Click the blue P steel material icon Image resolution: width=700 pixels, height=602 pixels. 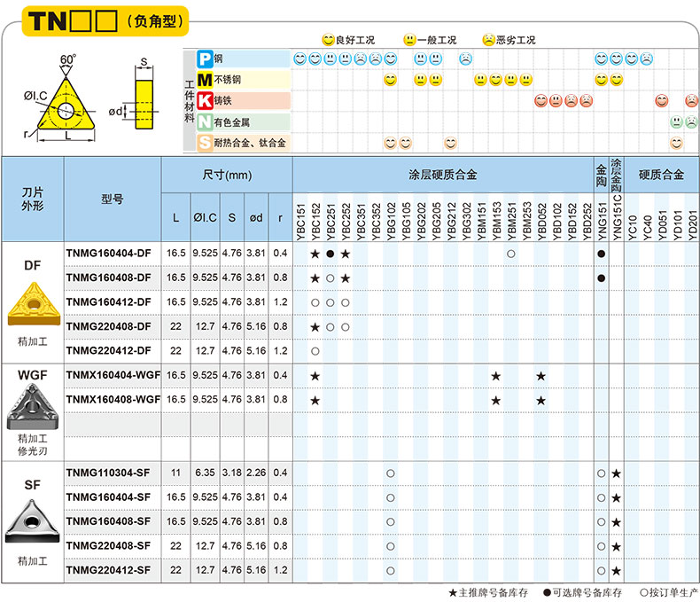205,59
